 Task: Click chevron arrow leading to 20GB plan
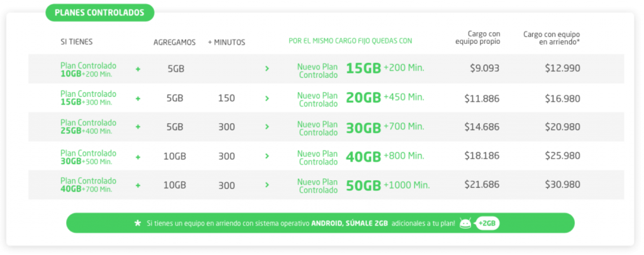tap(267, 99)
